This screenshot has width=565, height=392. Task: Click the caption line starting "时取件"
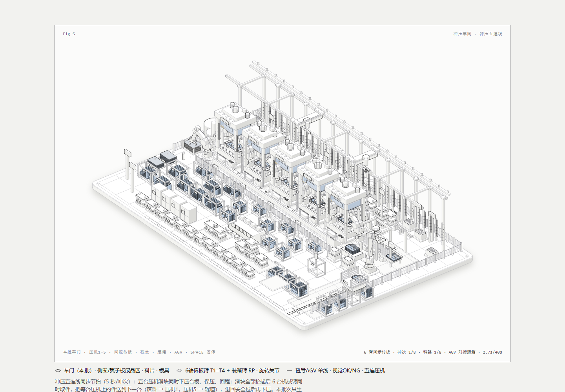coord(179,389)
